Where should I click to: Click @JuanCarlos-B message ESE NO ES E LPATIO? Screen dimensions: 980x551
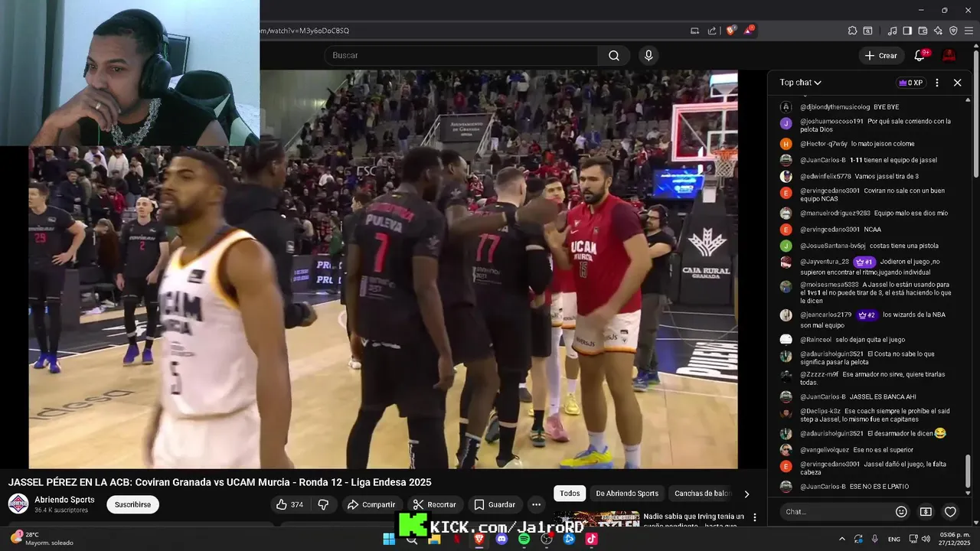(879, 487)
